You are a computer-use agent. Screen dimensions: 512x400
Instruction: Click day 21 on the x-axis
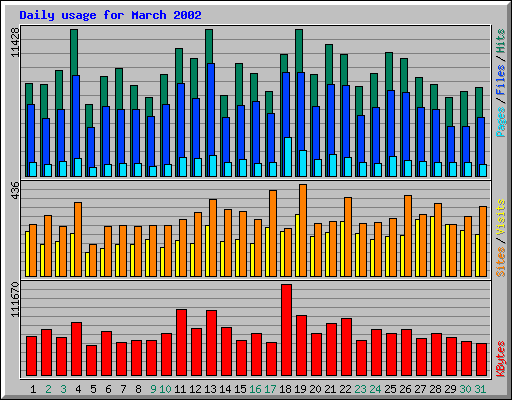(x=330, y=389)
